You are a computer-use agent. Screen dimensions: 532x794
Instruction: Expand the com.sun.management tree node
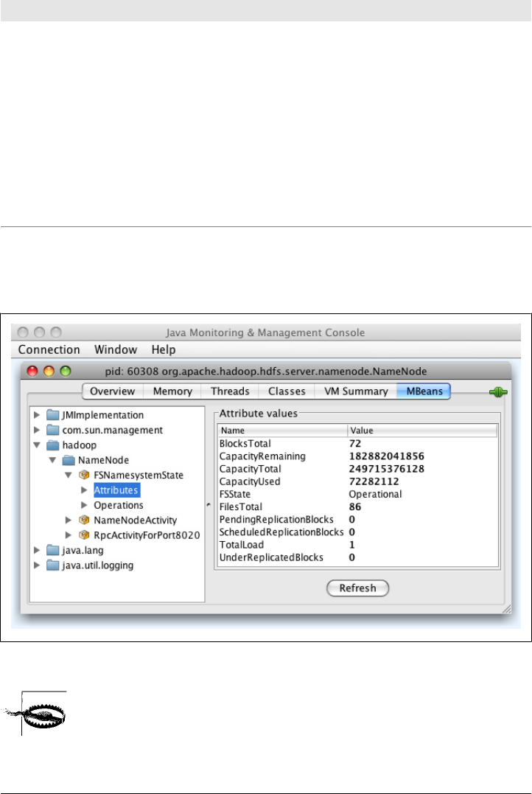click(x=36, y=431)
